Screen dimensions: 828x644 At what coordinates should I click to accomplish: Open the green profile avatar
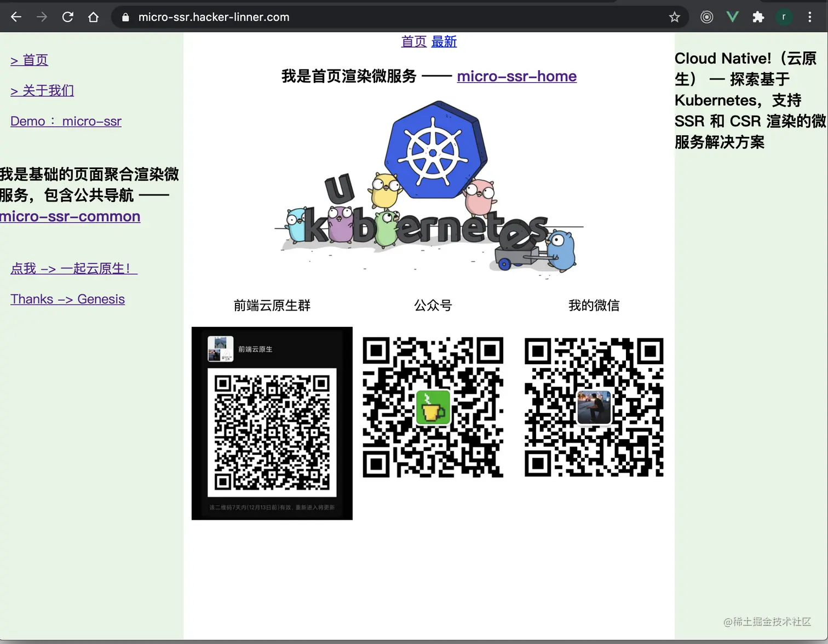[x=784, y=17]
